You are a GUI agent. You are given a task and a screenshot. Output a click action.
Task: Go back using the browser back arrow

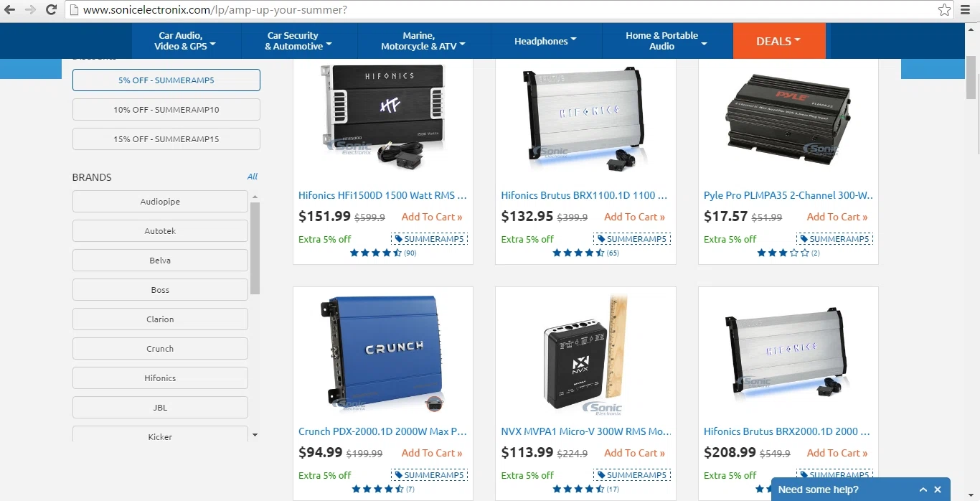[10, 10]
